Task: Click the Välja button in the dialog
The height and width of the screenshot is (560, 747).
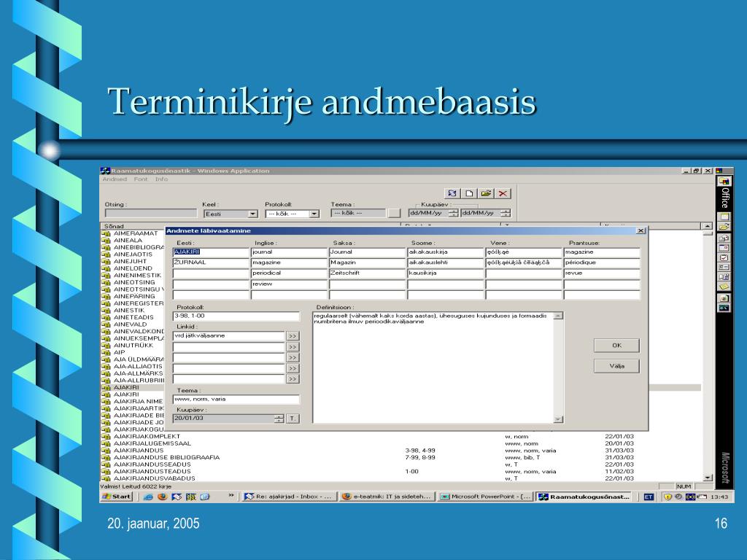Action: point(616,366)
